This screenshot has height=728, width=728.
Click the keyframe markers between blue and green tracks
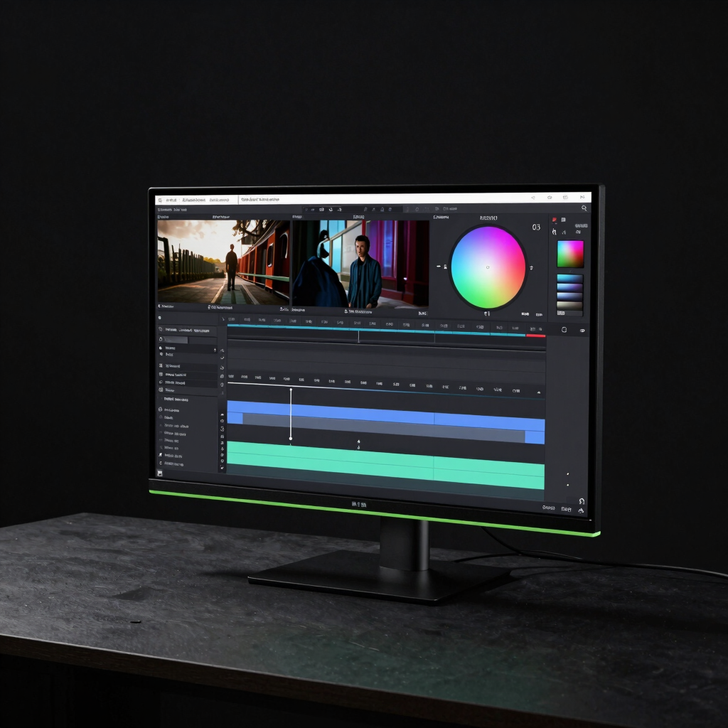358,444
